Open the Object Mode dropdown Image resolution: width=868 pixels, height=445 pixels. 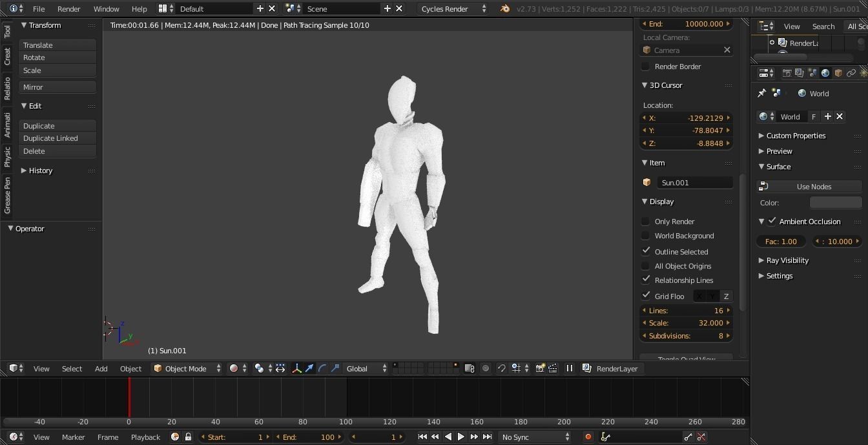[187, 368]
